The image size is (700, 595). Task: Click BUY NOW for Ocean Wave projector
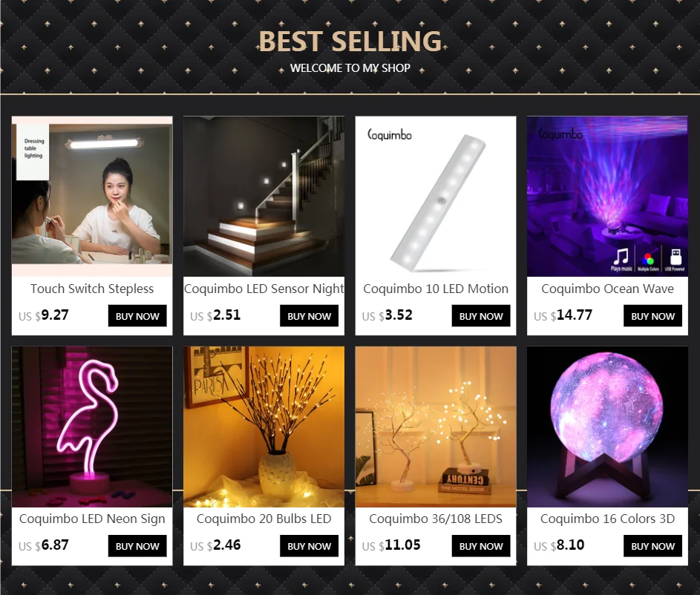tap(652, 316)
